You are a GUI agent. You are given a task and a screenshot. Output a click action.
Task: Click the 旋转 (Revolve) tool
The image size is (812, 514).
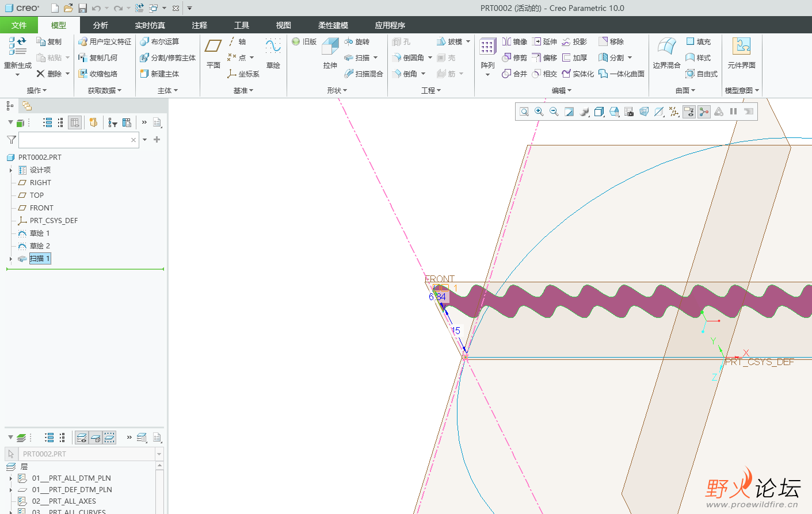click(357, 42)
